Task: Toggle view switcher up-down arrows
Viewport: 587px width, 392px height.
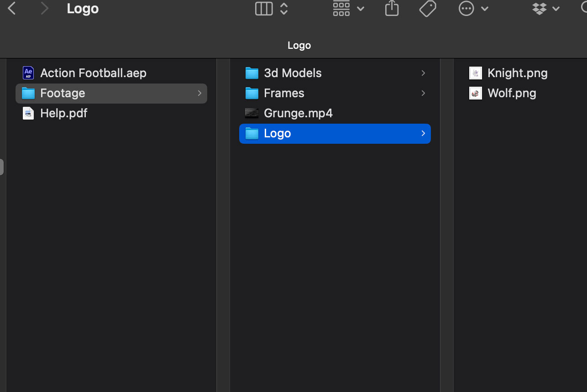Action: [x=284, y=9]
